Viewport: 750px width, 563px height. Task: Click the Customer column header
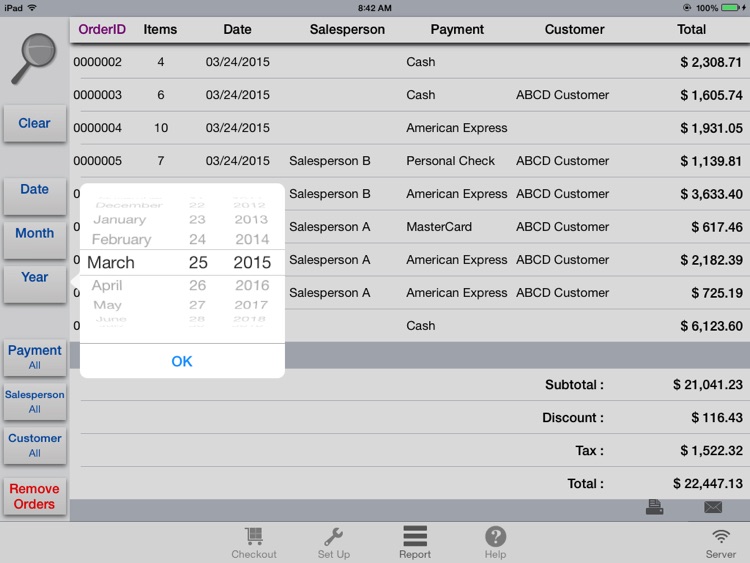coord(574,30)
